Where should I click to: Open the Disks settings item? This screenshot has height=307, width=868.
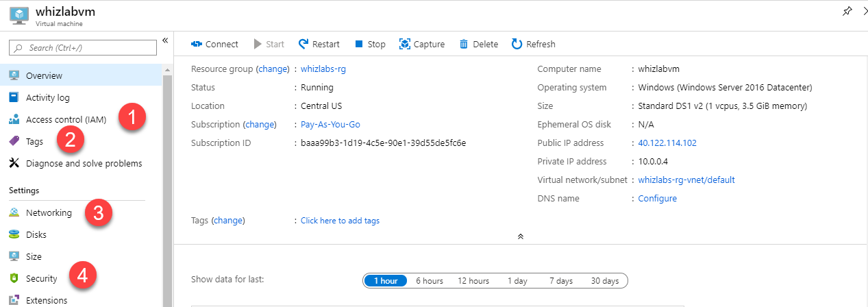point(82,234)
